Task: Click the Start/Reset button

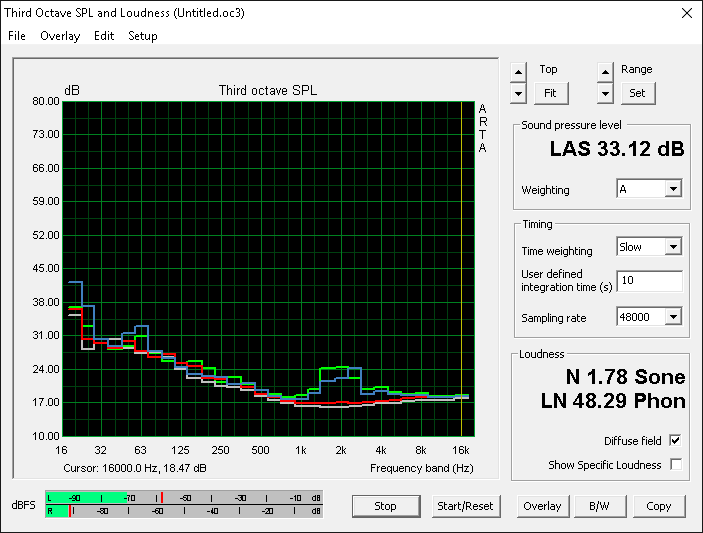Action: pyautogui.click(x=465, y=506)
